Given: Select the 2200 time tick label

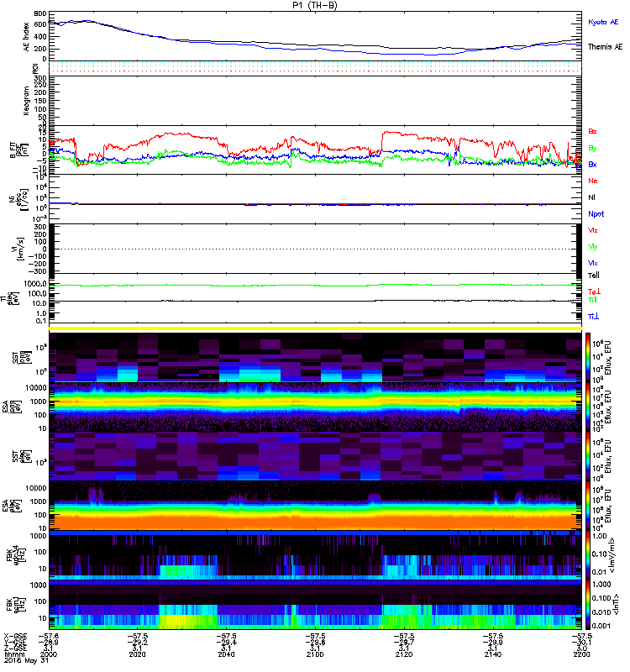Looking at the screenshot, I should [x=581, y=654].
